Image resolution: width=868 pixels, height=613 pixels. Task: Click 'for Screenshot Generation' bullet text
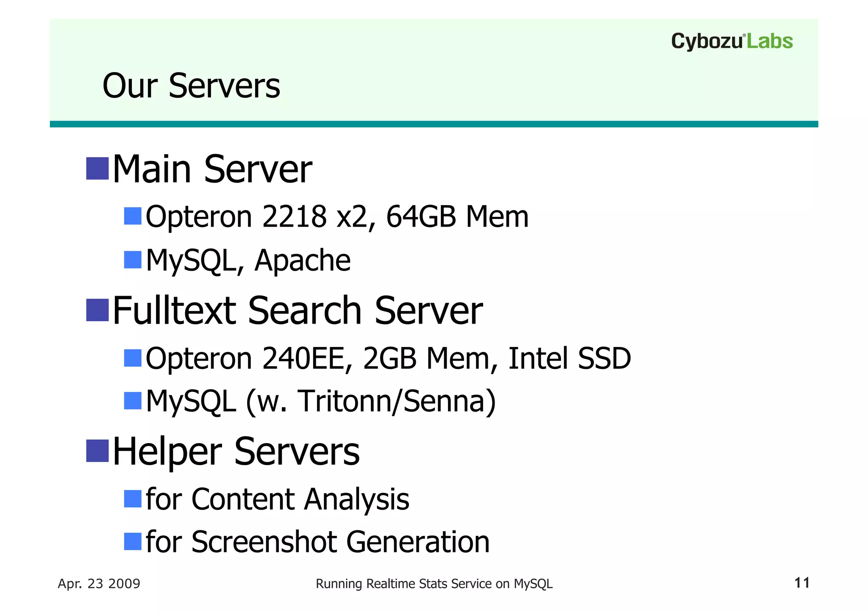[x=318, y=543]
